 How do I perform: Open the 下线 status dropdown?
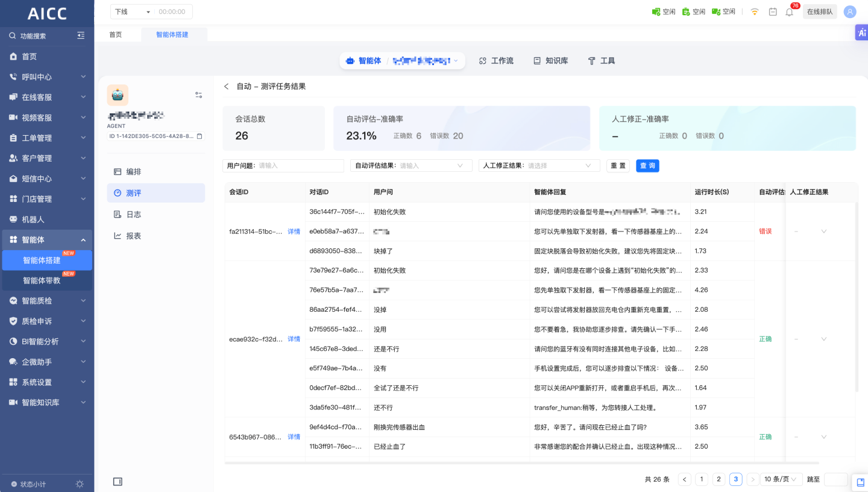coord(132,12)
